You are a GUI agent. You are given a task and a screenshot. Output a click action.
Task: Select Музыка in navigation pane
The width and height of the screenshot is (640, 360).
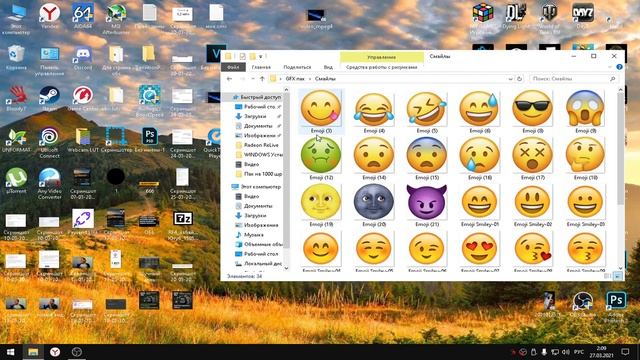pos(250,235)
